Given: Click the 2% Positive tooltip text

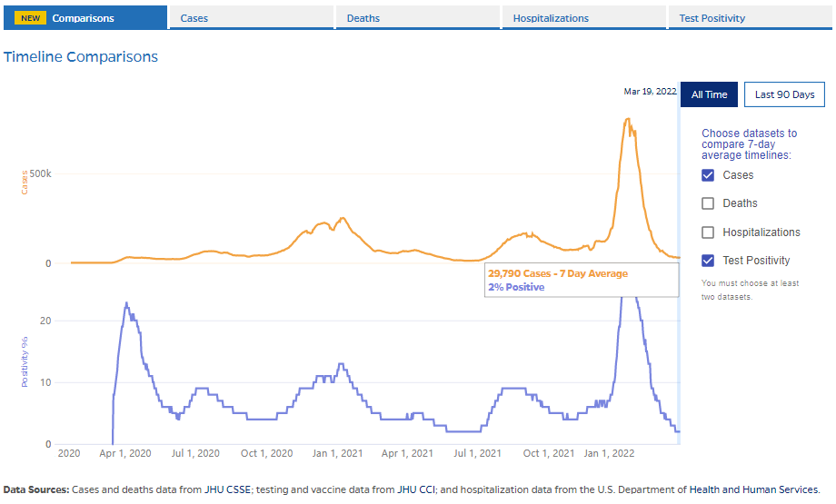Looking at the screenshot, I should click(516, 287).
